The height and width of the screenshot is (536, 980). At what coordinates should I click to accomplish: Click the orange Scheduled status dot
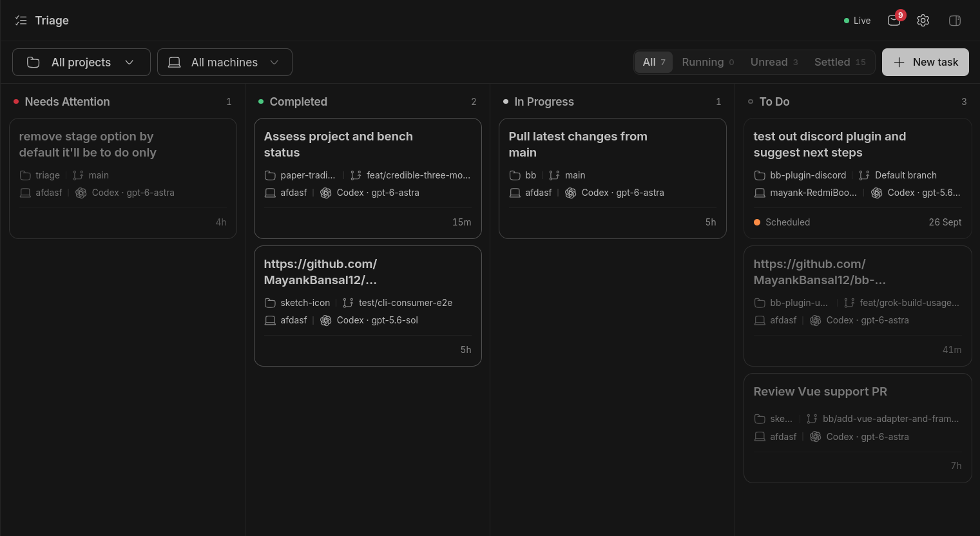click(x=757, y=222)
